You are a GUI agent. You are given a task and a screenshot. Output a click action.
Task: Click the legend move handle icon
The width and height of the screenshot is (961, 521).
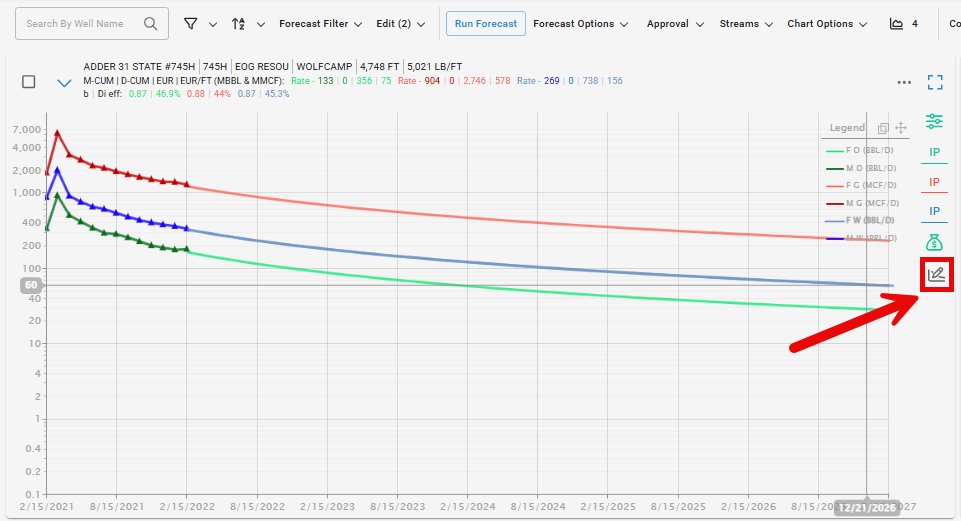[x=900, y=128]
